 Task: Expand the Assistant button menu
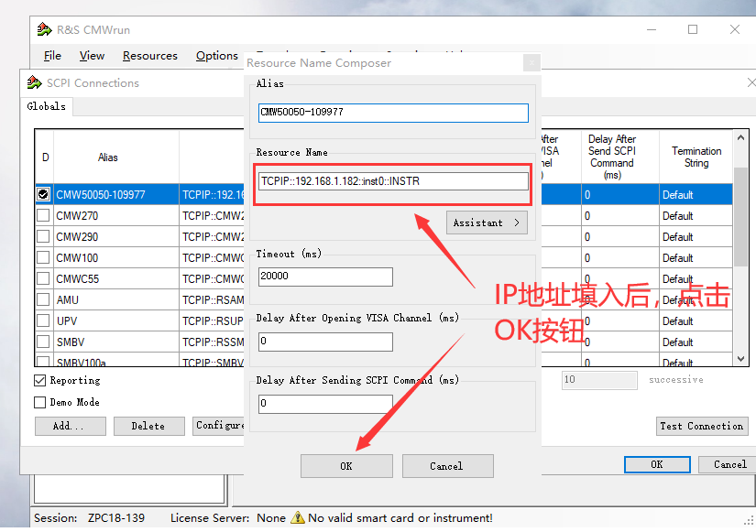click(x=487, y=223)
